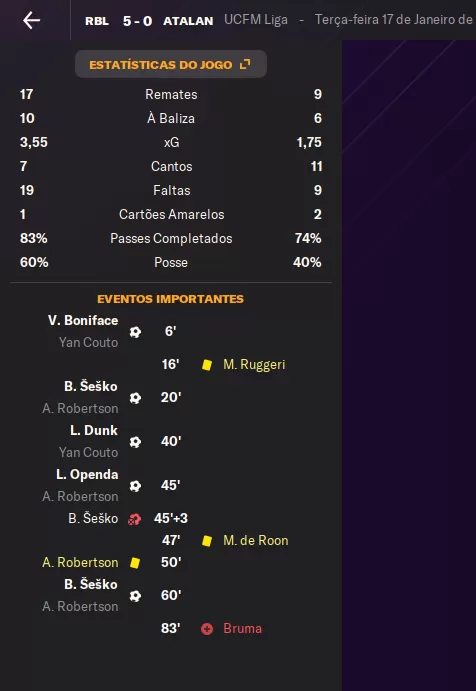Click the goal icon at 40'

pyautogui.click(x=135, y=442)
